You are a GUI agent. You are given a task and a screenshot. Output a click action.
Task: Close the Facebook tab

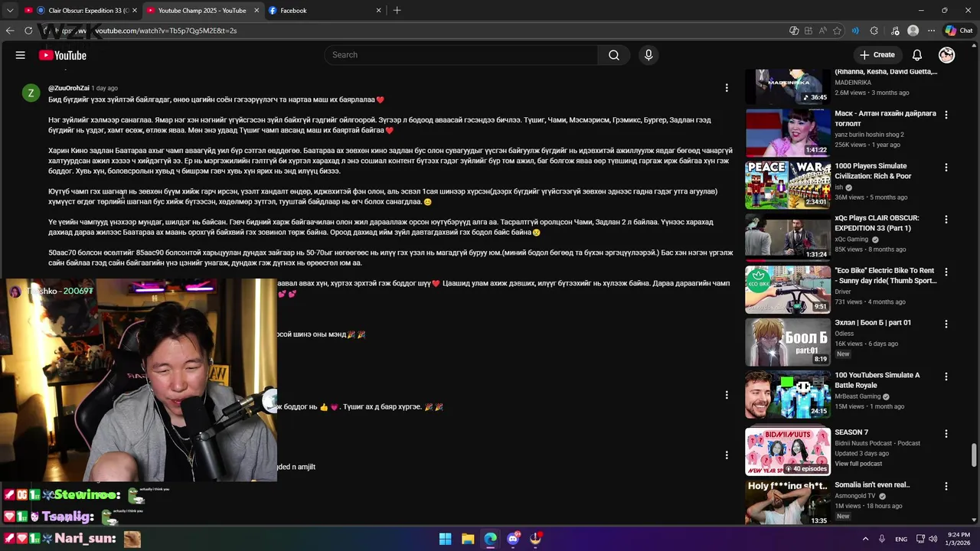[378, 11]
